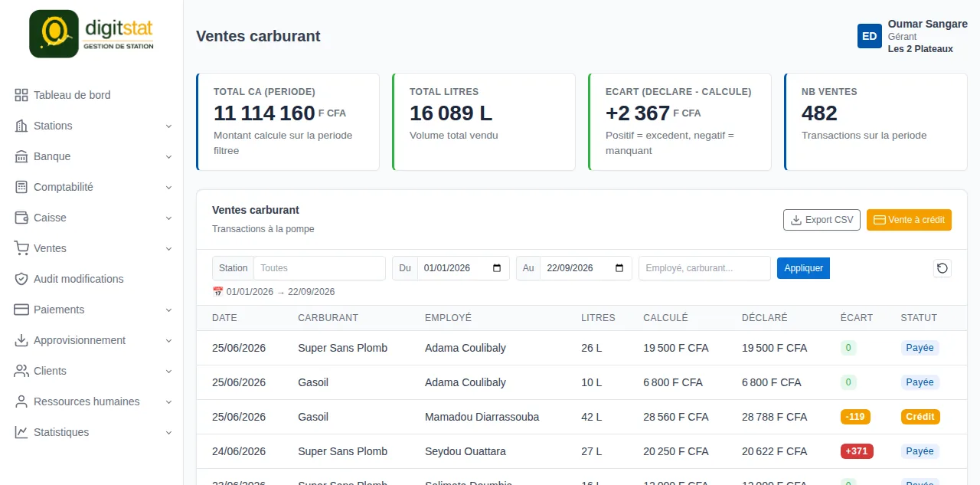Click the Ventes shopping cart icon
This screenshot has width=980, height=485.
(x=21, y=248)
